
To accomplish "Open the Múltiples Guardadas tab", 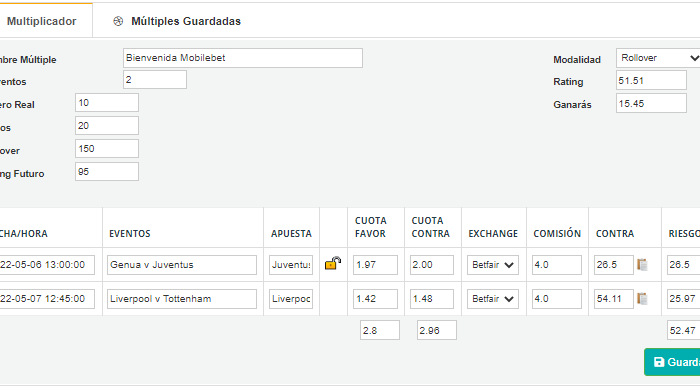I will (x=186, y=21).
